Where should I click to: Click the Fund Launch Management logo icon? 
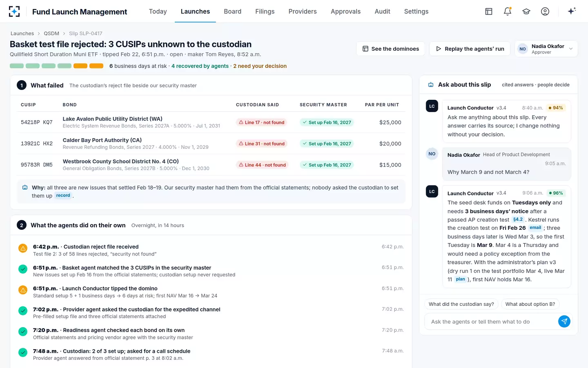[14, 11]
